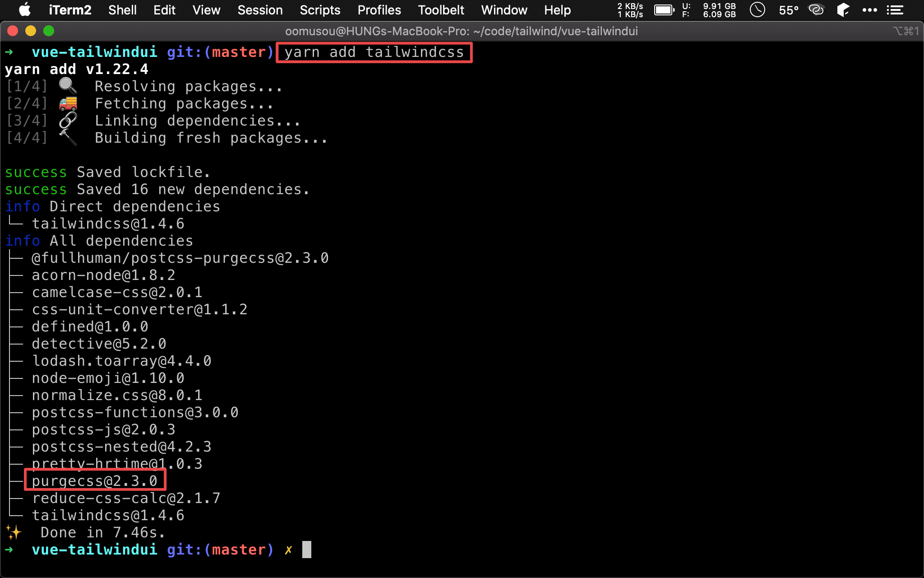Open the Help menu
Screen dimensions: 924x578
pyautogui.click(x=557, y=10)
